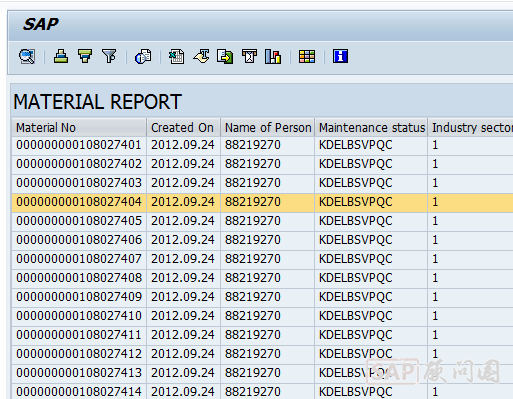This screenshot has width=513, height=399.
Task: Select material 000000000108027407 cell
Action: (79, 259)
